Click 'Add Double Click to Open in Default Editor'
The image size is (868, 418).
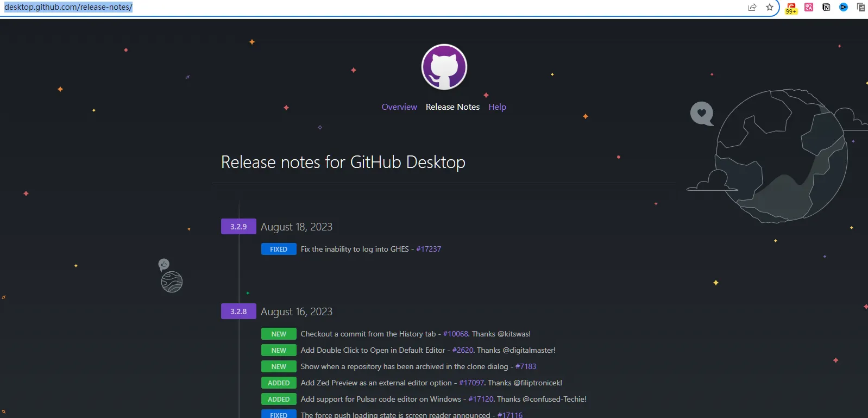click(373, 350)
